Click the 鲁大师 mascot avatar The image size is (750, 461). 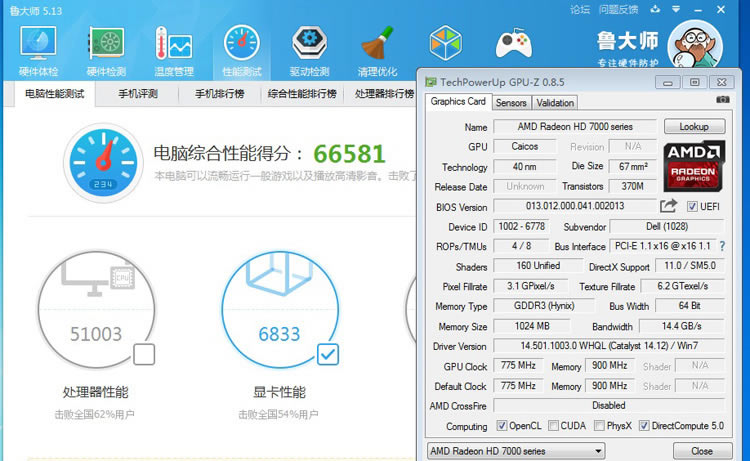point(695,44)
